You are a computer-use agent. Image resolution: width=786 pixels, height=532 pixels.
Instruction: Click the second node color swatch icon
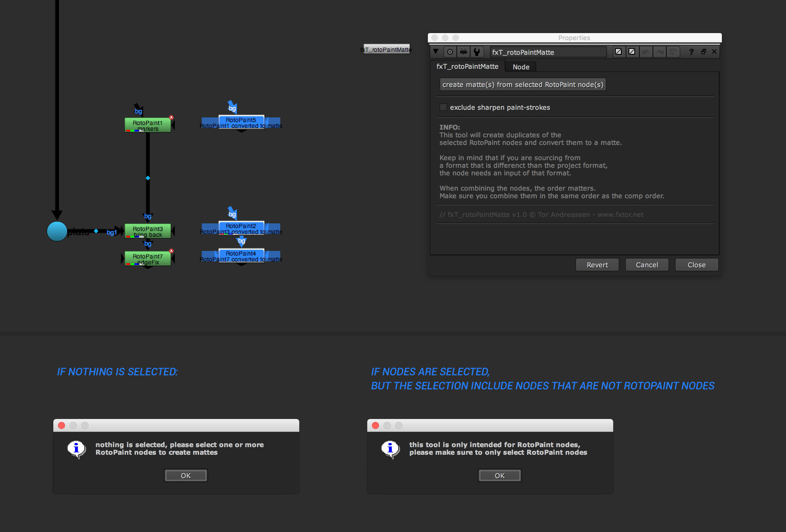coord(631,52)
